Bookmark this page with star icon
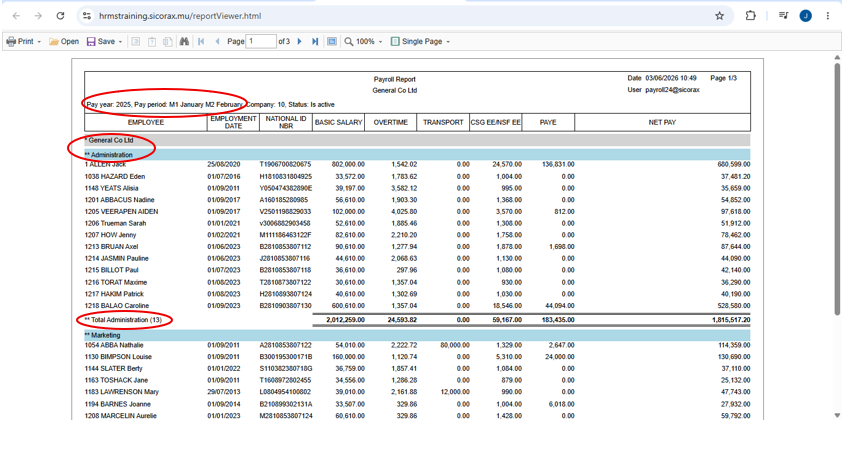This screenshot has width=846, height=451. coord(719,16)
